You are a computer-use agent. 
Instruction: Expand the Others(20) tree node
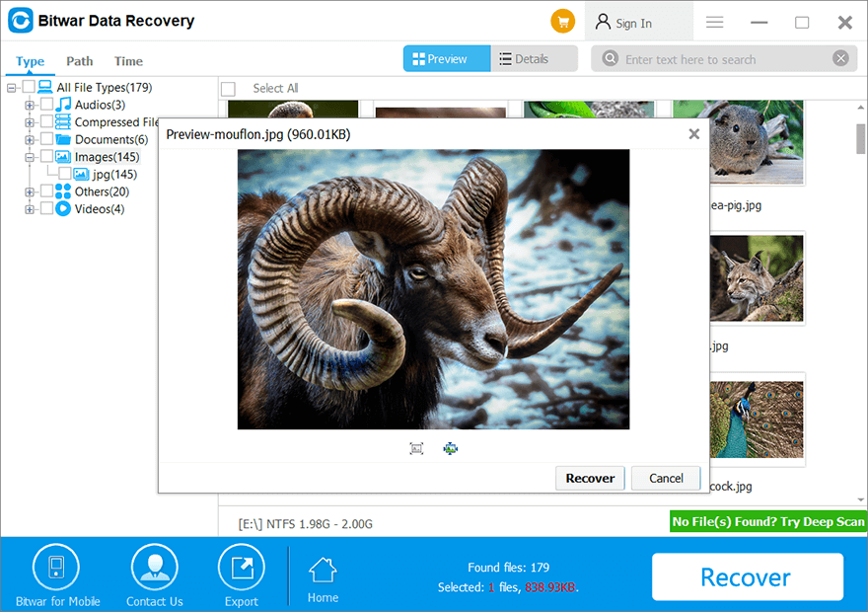pyautogui.click(x=30, y=192)
